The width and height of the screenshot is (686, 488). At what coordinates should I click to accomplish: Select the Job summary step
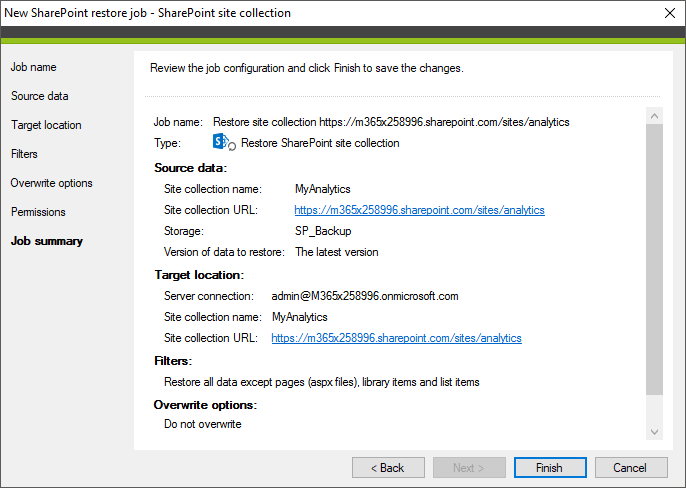point(47,241)
